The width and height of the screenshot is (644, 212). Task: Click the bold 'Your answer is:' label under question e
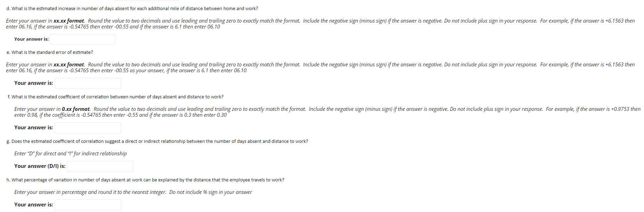coord(33,83)
